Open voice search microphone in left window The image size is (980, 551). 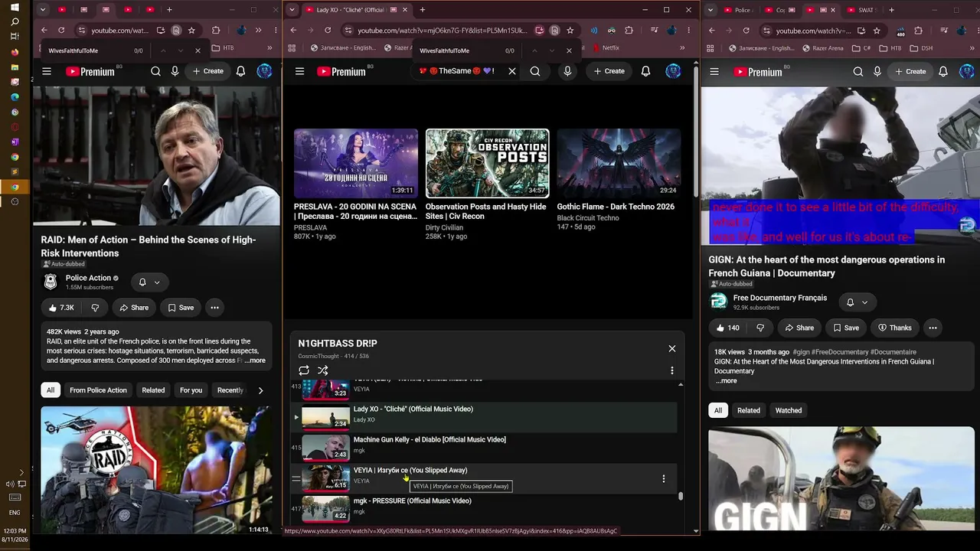pyautogui.click(x=175, y=71)
